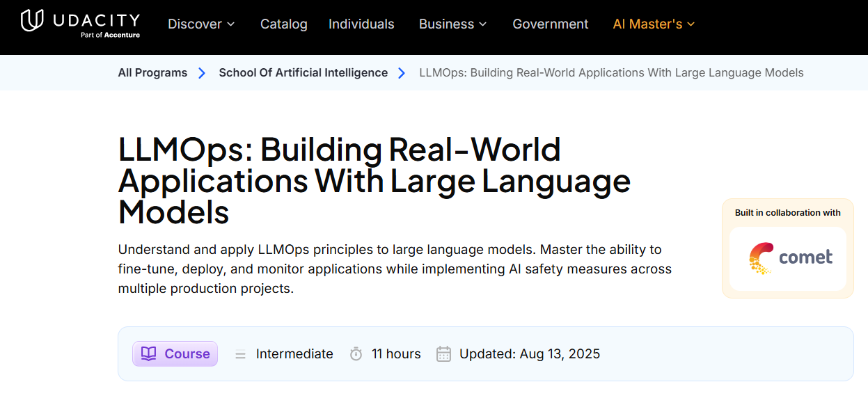Viewport: 868px width, 398px height.
Task: Open the Catalog page
Action: coord(283,24)
